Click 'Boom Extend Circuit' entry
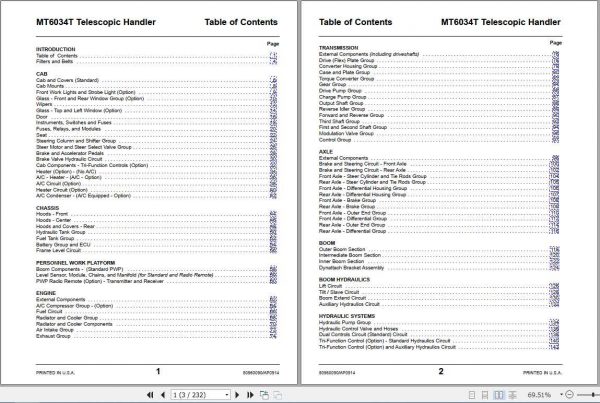The height and width of the screenshot is (403, 600). [342, 298]
